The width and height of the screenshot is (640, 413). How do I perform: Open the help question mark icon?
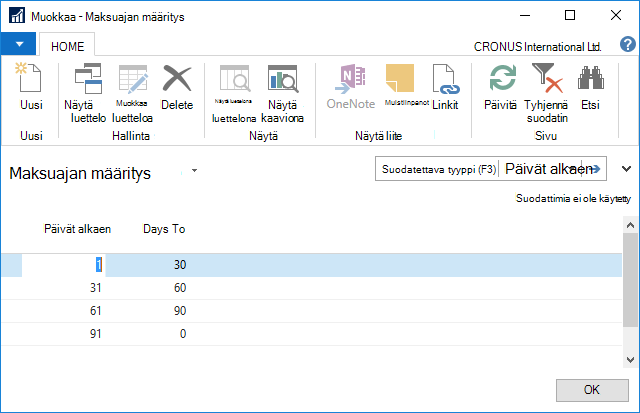(x=628, y=44)
